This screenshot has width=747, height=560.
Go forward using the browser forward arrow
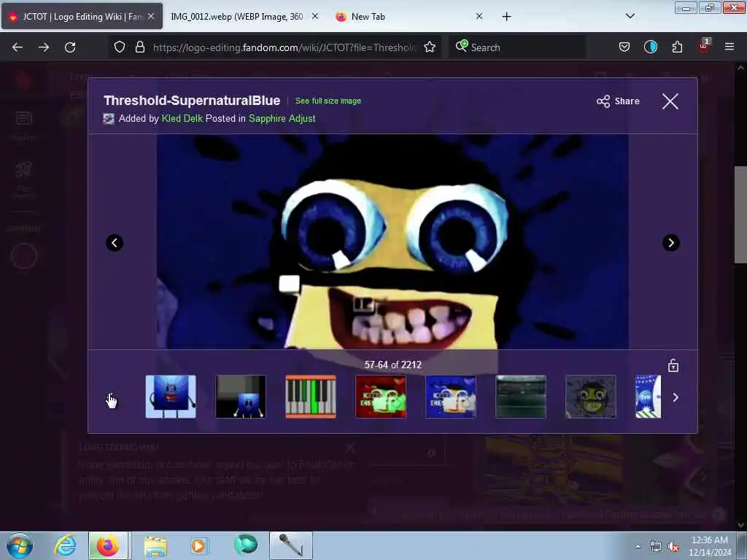tap(43, 47)
